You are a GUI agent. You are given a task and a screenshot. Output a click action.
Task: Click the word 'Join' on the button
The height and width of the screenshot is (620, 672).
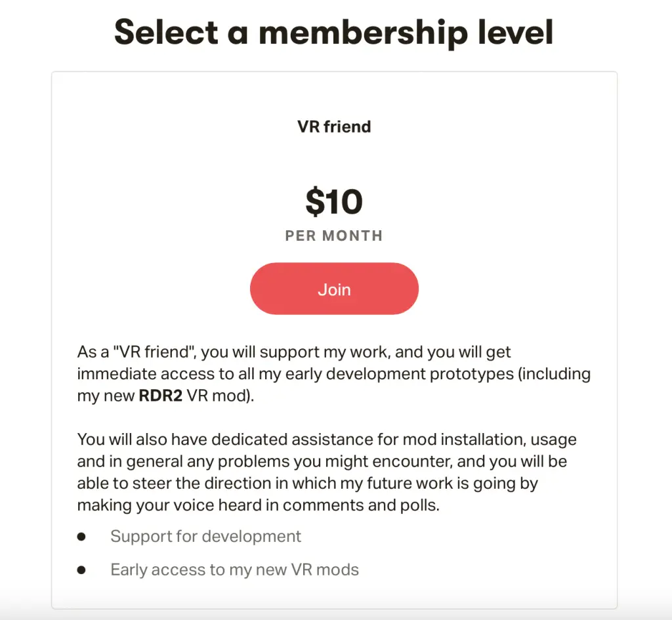(334, 289)
